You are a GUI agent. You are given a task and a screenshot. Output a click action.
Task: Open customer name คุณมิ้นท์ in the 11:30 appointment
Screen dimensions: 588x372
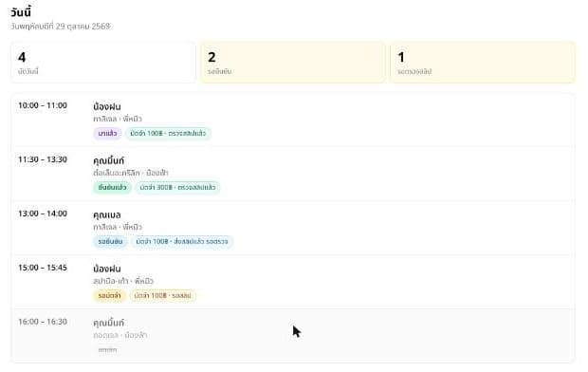point(109,160)
